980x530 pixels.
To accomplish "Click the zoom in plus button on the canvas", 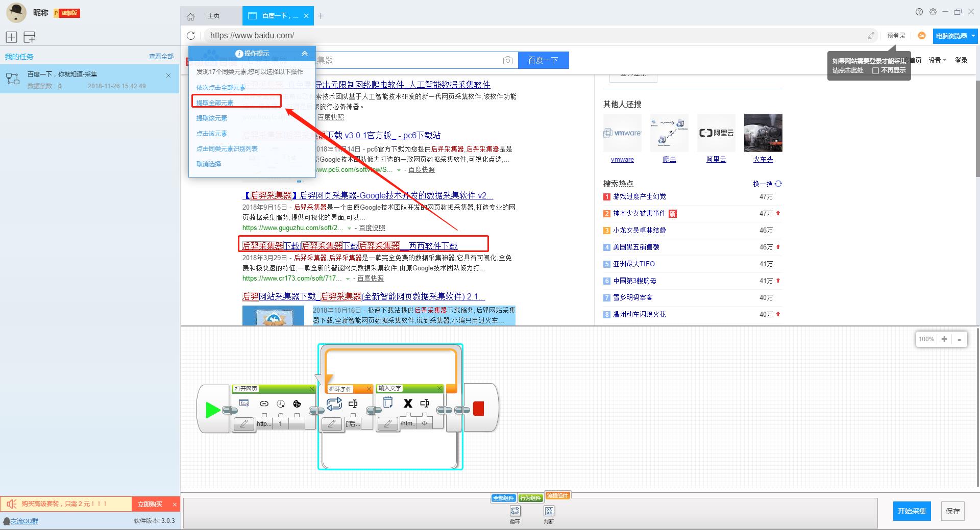I will 944,339.
